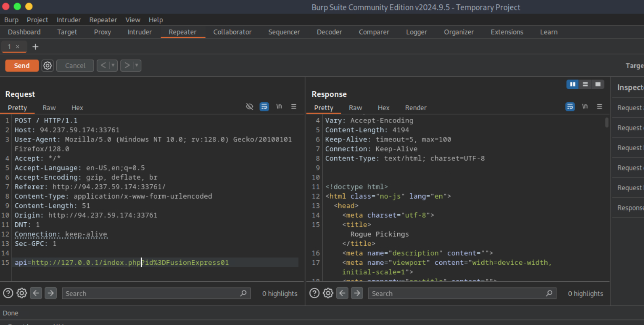This screenshot has width=644, height=325.
Task: Toggle word wrap icon in Request panel
Action: pos(264,107)
